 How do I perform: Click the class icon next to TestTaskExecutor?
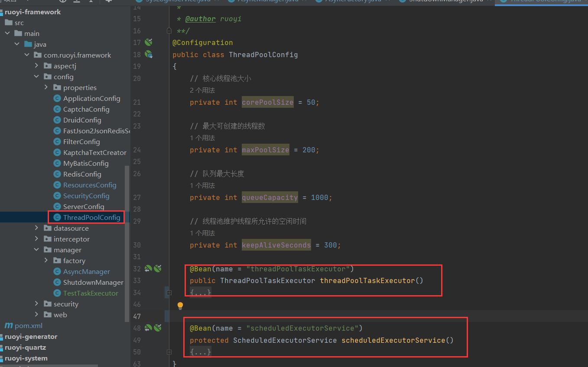57,293
